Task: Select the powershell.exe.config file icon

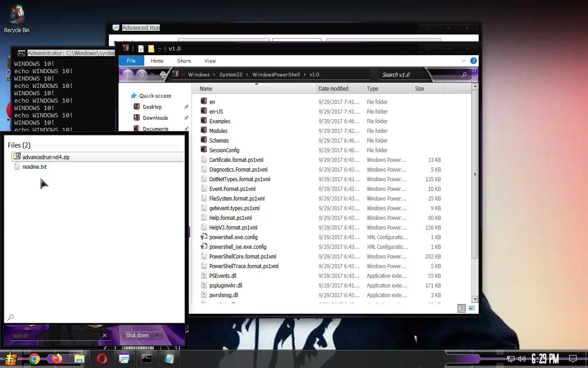Action: tap(204, 237)
